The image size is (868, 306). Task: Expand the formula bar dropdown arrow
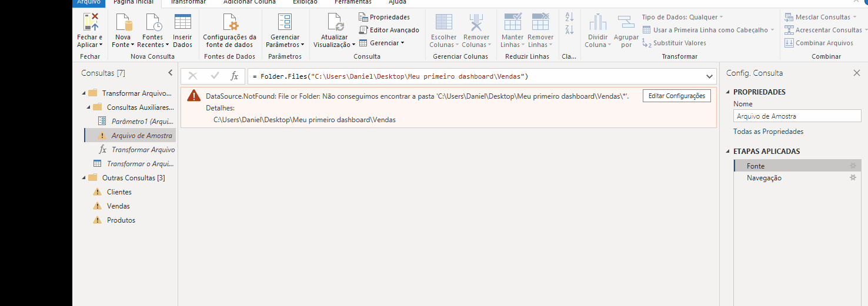(x=709, y=76)
